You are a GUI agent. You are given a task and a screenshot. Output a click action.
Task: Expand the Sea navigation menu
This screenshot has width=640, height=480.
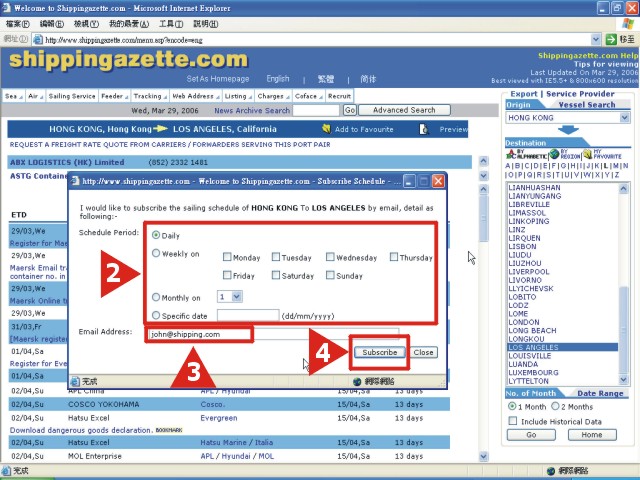(x=13, y=96)
